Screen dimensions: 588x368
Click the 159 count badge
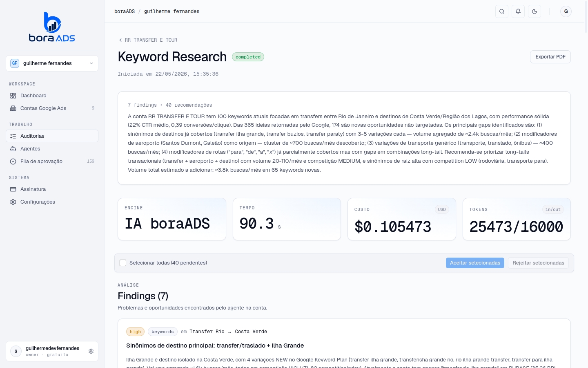pos(91,162)
